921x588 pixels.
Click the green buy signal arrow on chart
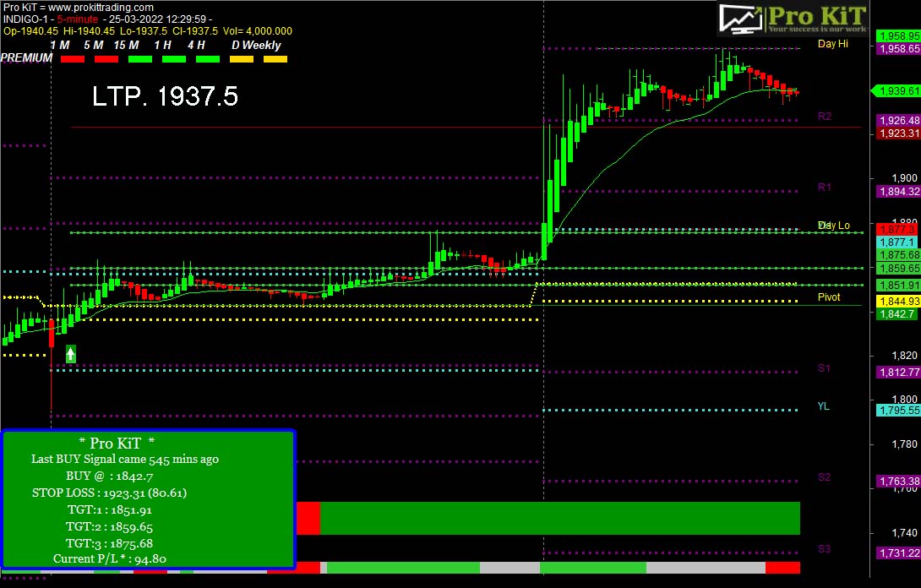tap(71, 354)
